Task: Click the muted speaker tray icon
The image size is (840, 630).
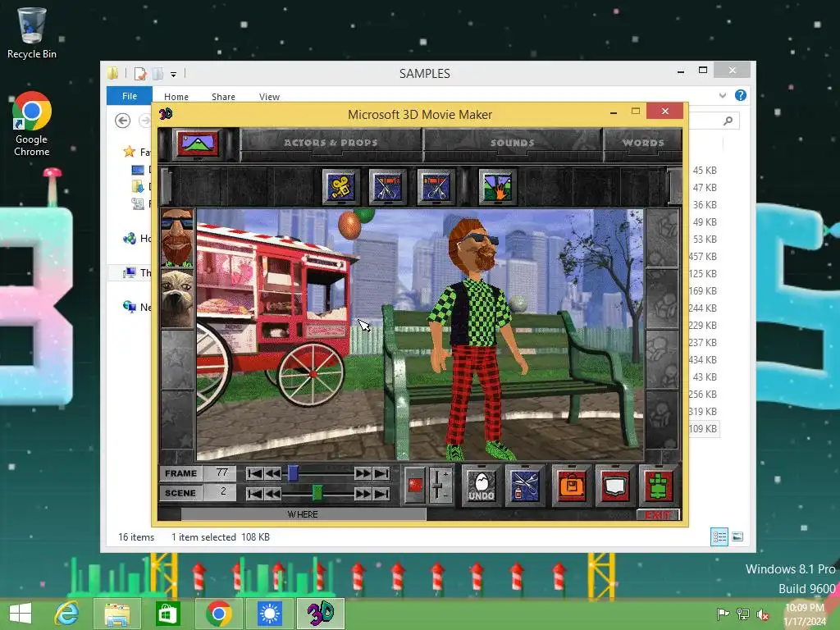Action: coord(762,614)
